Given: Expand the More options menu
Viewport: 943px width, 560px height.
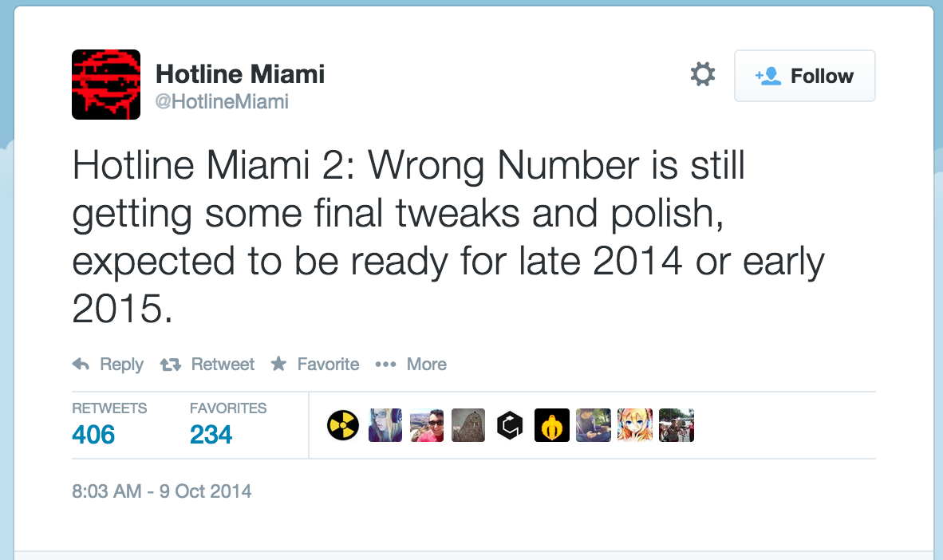Looking at the screenshot, I should (x=411, y=365).
